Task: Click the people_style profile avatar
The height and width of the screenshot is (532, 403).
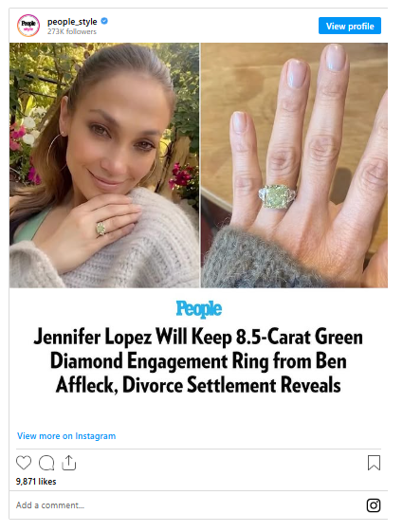Action: pos(28,26)
